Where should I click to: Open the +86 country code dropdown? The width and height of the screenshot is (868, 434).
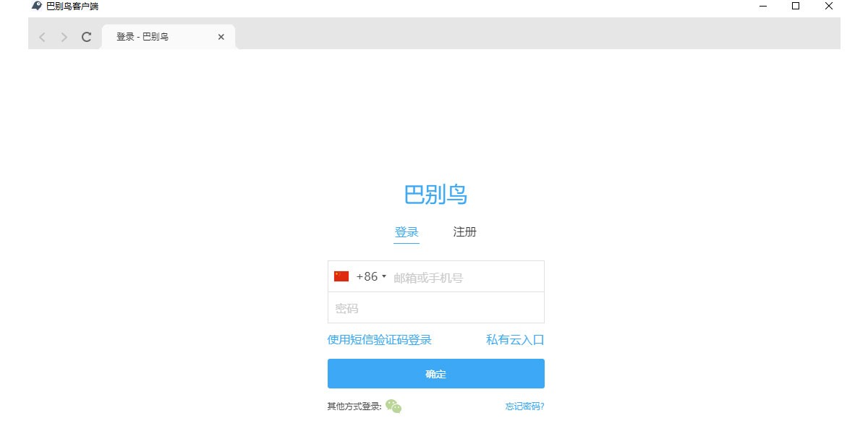point(372,276)
